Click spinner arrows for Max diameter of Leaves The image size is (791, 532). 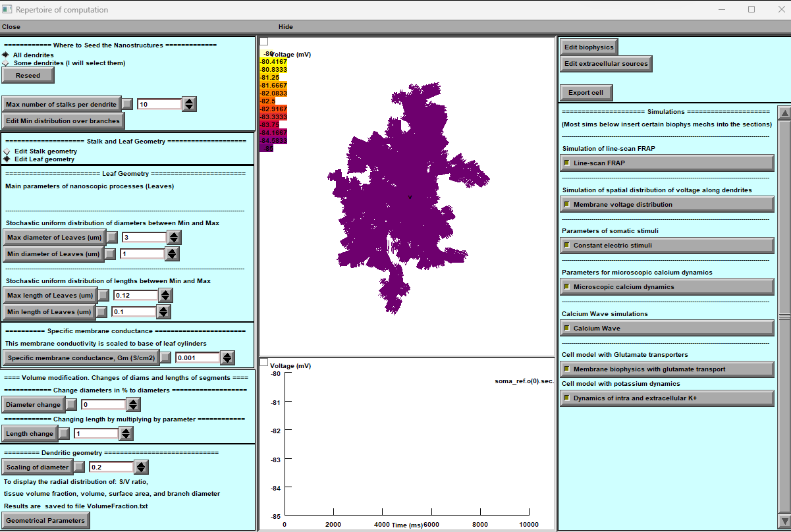tap(173, 237)
